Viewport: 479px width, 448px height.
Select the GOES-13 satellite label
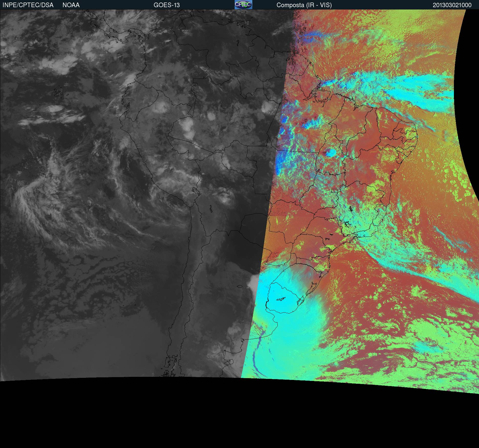pos(167,5)
